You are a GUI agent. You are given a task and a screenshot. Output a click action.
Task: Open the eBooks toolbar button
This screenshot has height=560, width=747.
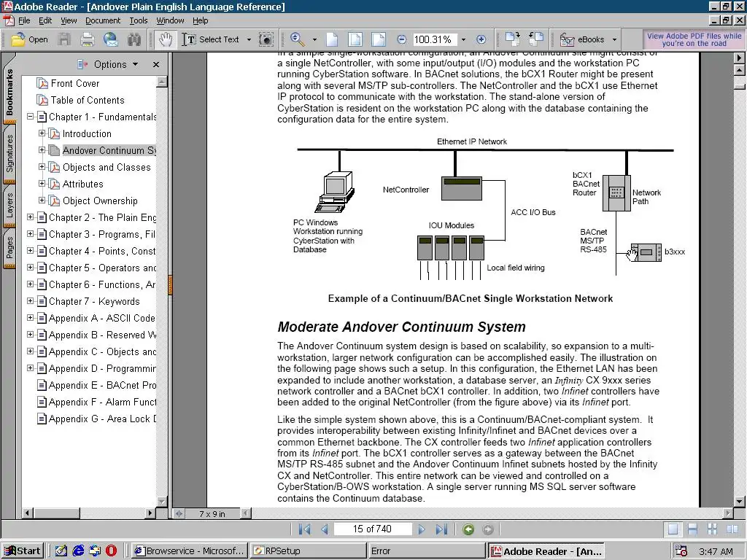[582, 39]
